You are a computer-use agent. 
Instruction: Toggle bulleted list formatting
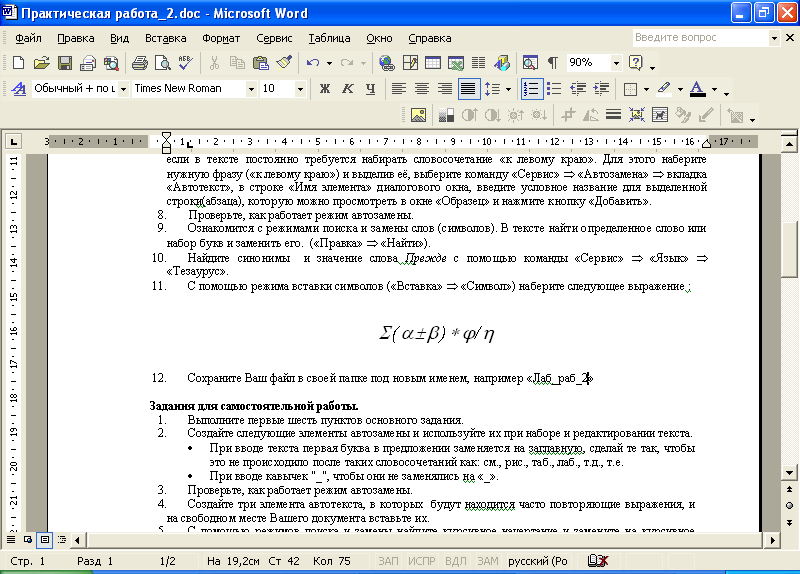[x=554, y=89]
